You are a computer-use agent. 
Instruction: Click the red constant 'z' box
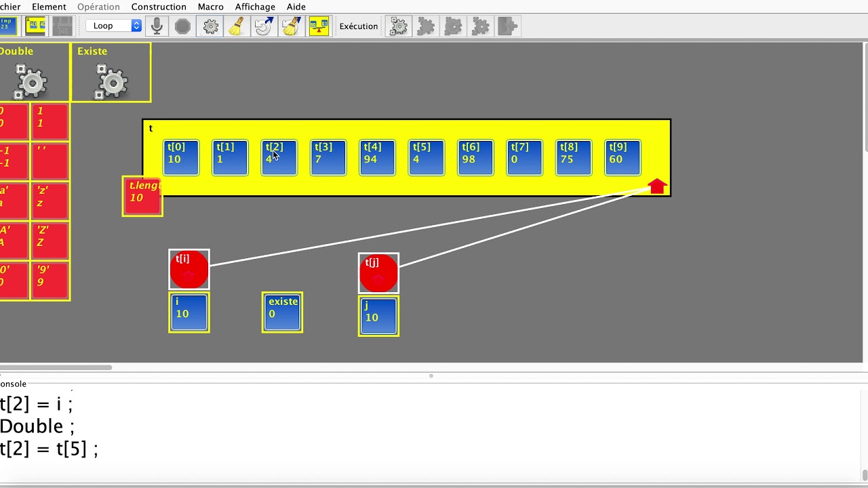coord(50,201)
